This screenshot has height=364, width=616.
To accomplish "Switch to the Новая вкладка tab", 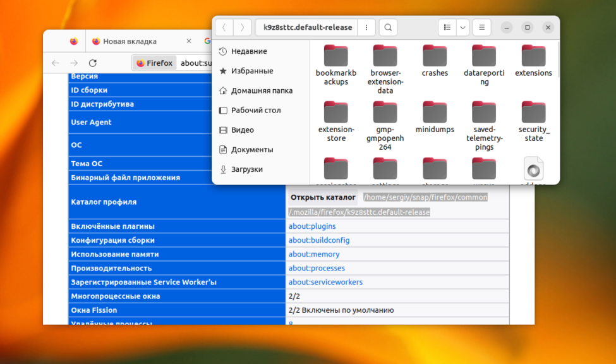I will point(142,41).
